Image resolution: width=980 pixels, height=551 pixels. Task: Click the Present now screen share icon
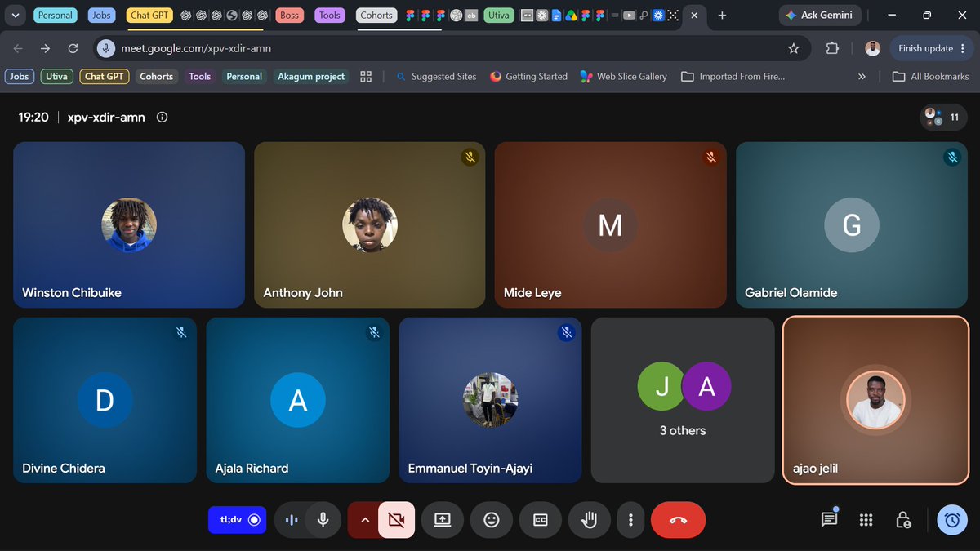pyautogui.click(x=443, y=519)
